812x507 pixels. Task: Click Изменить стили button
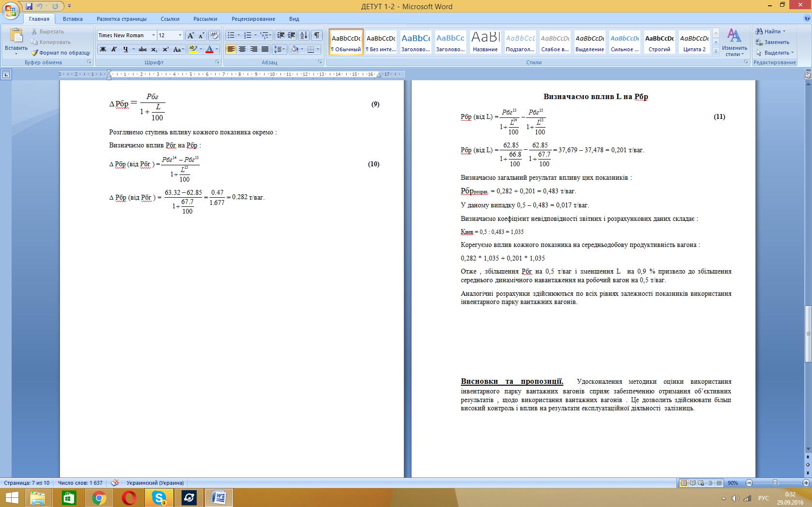pos(734,43)
